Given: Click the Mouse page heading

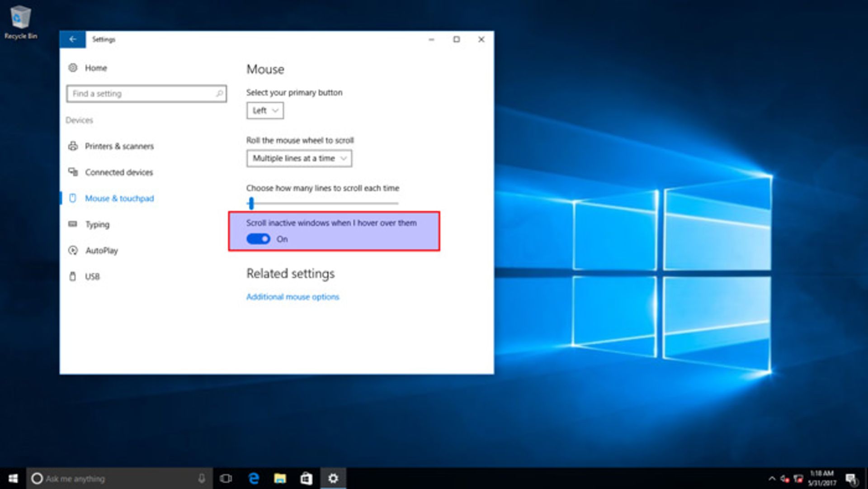Looking at the screenshot, I should pos(265,69).
